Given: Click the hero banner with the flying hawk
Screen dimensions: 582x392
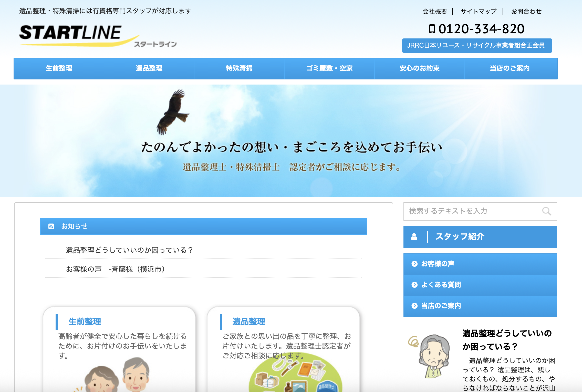Looking at the screenshot, I should pos(291,141).
